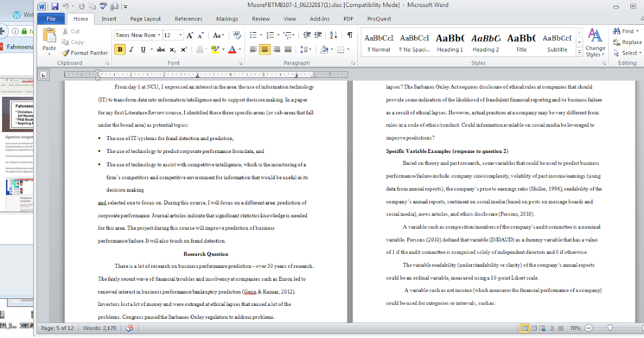Click the tab selector at ruler's left end
The height and width of the screenshot is (338, 644).
click(x=44, y=75)
